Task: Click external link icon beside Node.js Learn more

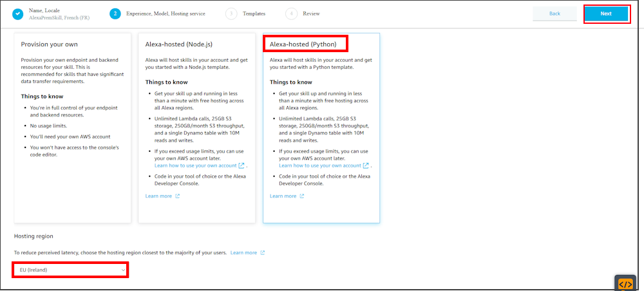Action: tap(178, 196)
